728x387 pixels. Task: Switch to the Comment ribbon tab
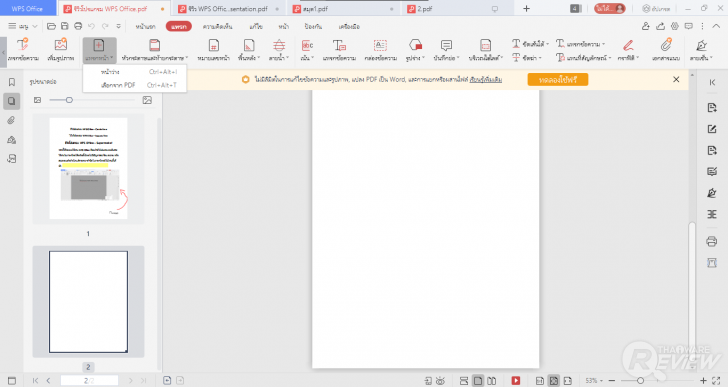(x=217, y=26)
